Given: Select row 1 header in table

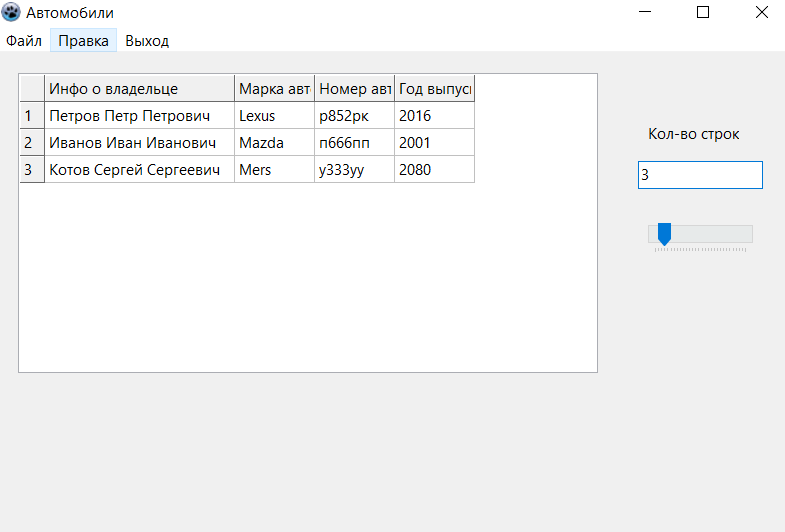Looking at the screenshot, I should 32,116.
